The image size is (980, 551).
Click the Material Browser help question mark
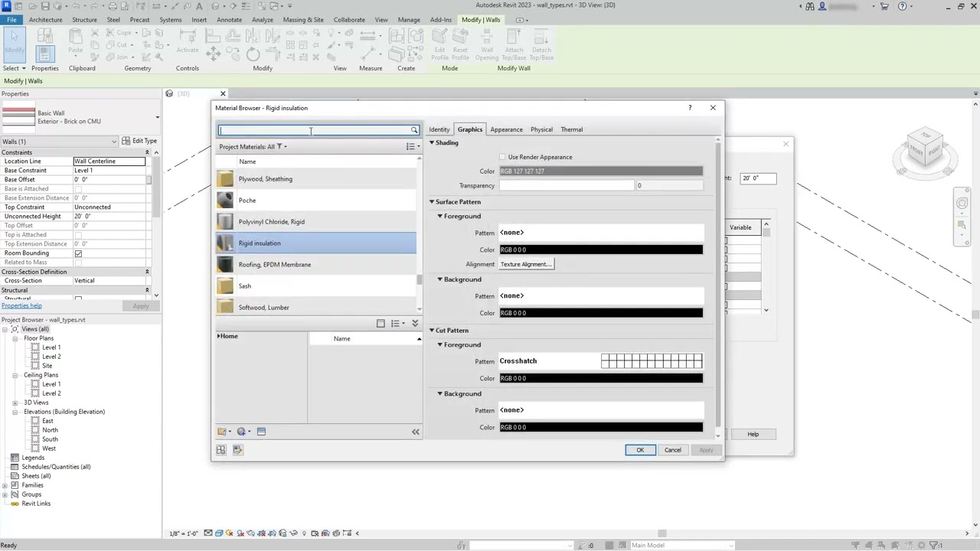point(690,108)
